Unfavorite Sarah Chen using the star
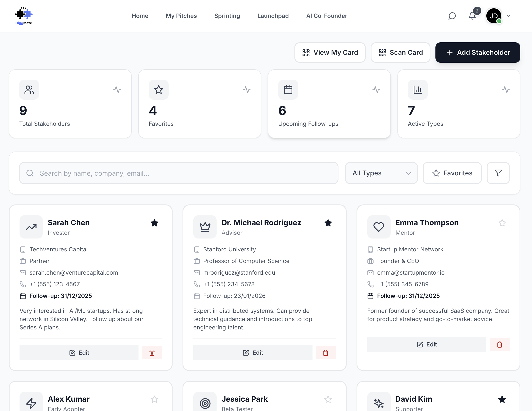The image size is (532, 411). coord(154,223)
